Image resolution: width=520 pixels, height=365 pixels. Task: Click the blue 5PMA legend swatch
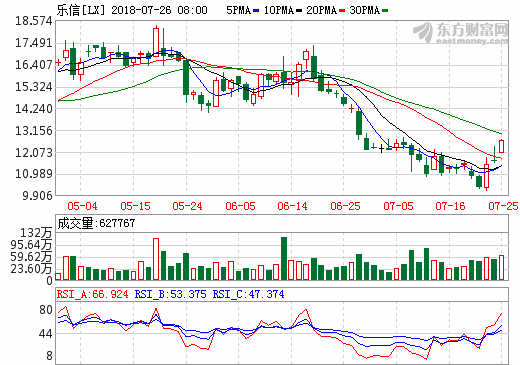pos(256,11)
